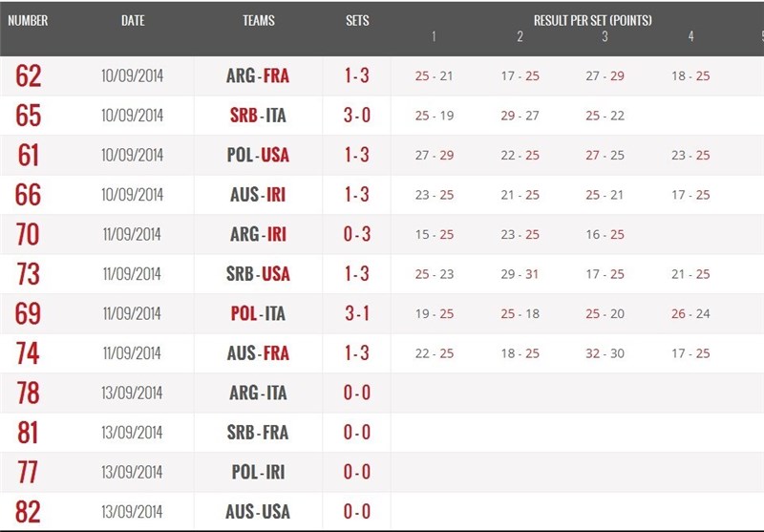
Task: Open the AUS-USA match link
Action: tap(259, 512)
